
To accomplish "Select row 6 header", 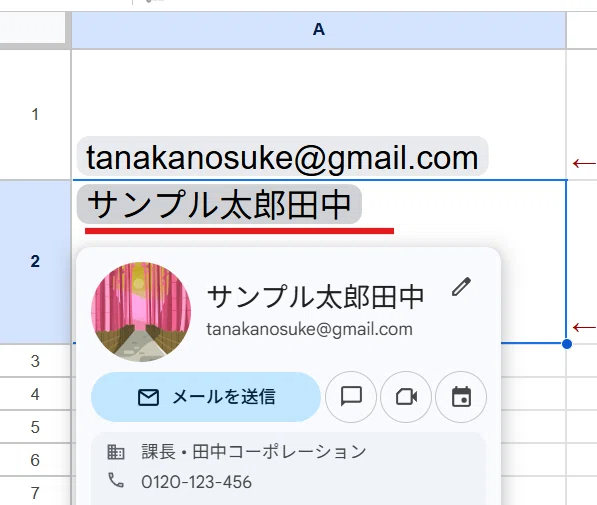I will 35,460.
